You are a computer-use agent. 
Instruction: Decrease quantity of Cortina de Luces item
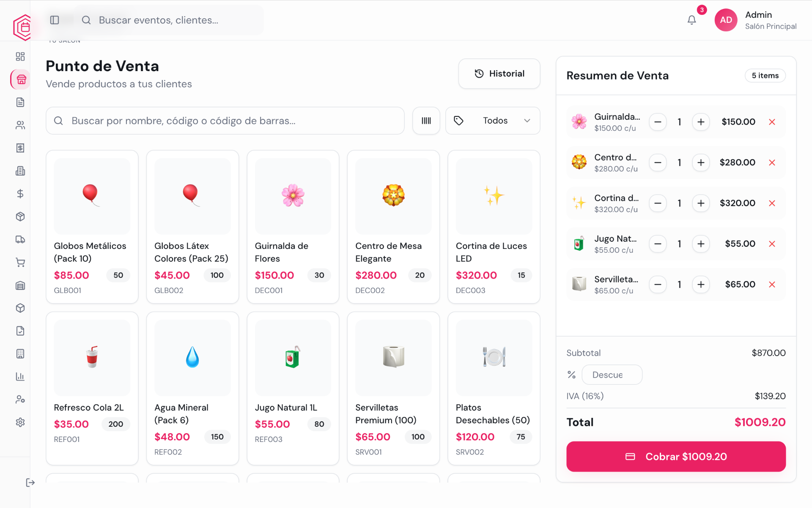(658, 203)
